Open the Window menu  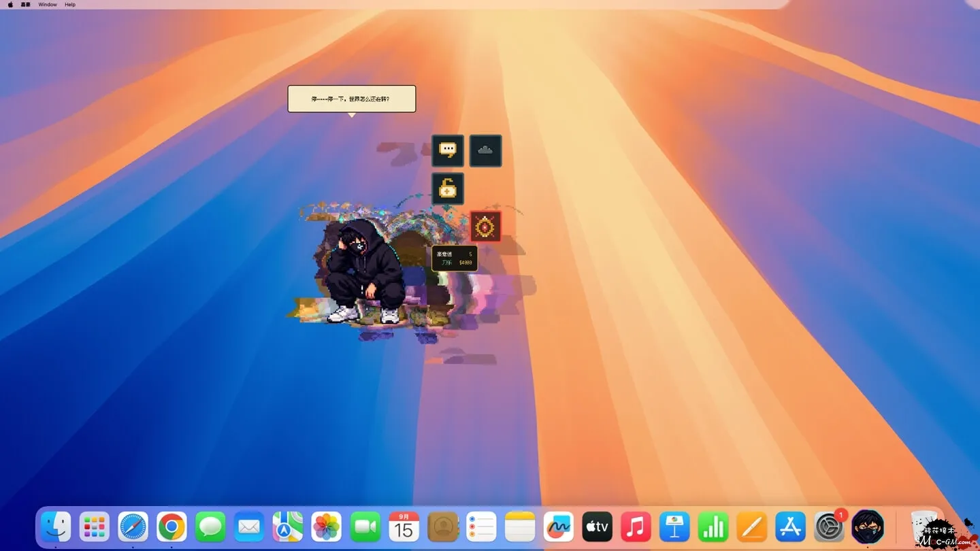pos(48,5)
